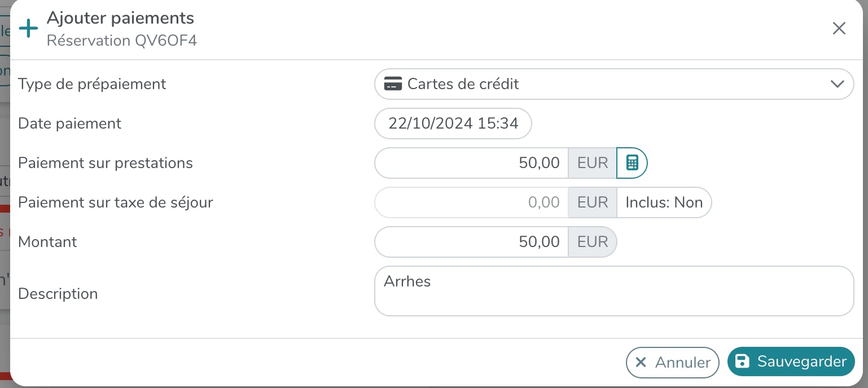This screenshot has height=388, width=868.
Task: Expand the Type de prépaiement dropdown arrow
Action: 838,84
